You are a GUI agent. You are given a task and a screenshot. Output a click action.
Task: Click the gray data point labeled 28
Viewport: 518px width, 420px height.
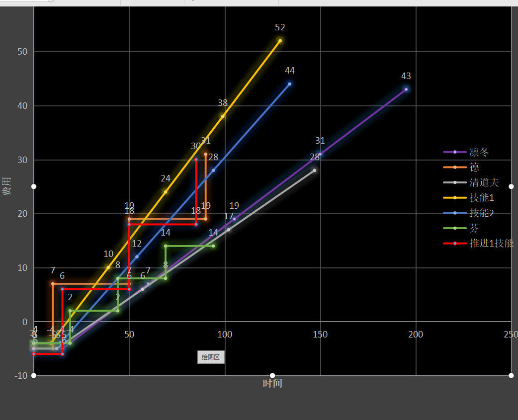314,170
